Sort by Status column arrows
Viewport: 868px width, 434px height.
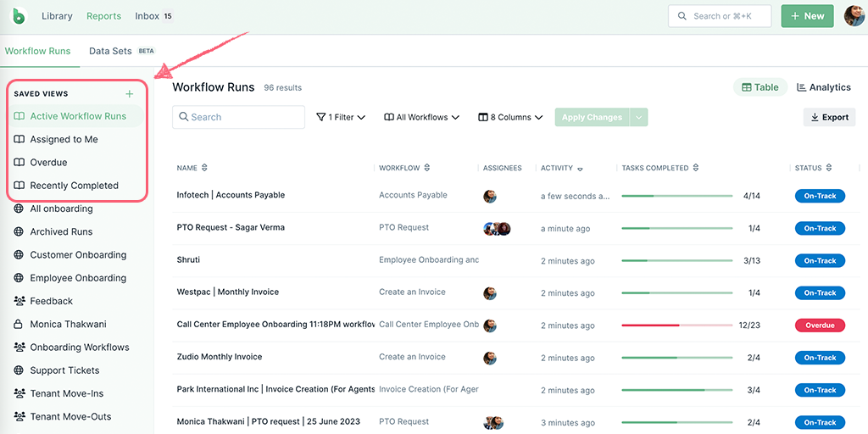tap(829, 168)
